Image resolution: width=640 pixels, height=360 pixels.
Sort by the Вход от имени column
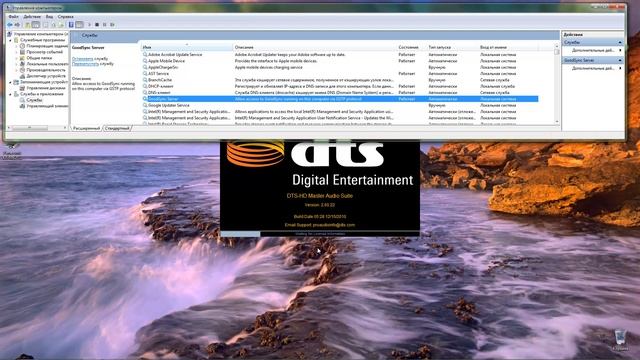tap(508, 47)
